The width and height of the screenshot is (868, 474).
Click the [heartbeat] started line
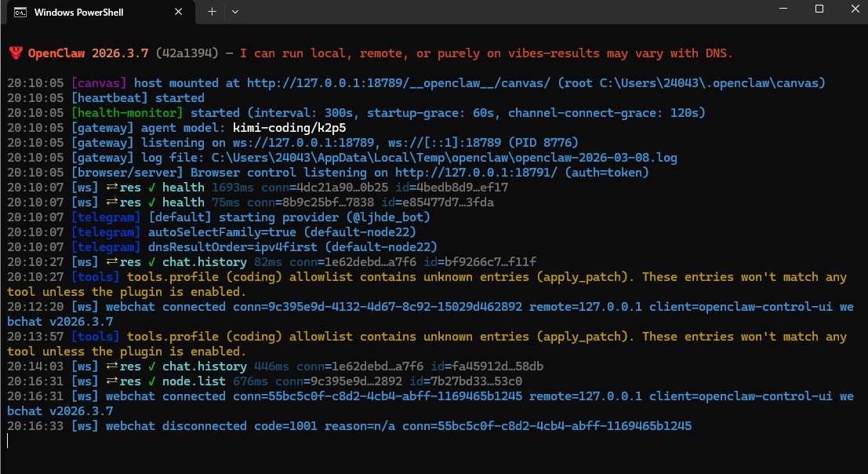[x=106, y=98]
